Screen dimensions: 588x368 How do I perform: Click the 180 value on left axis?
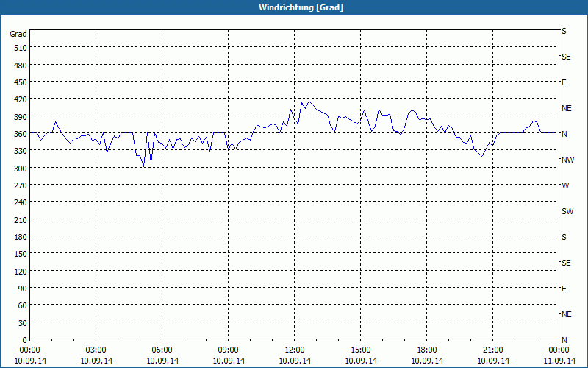(21, 237)
